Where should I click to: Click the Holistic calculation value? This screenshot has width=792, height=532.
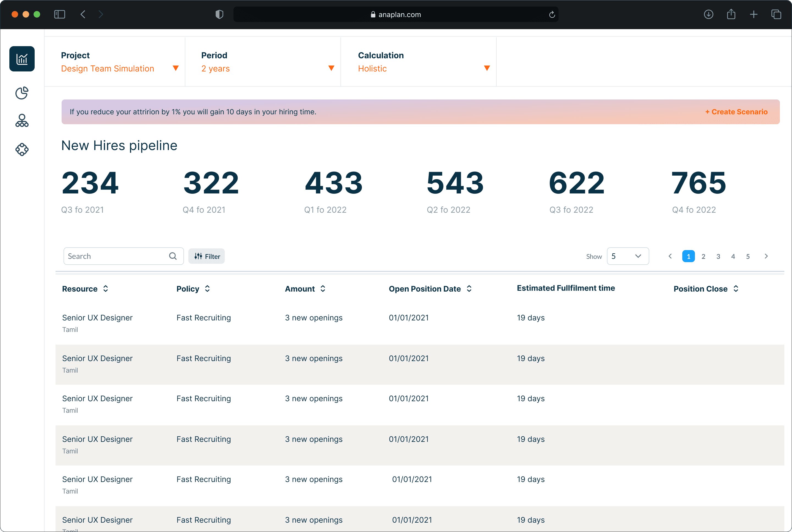tap(372, 68)
